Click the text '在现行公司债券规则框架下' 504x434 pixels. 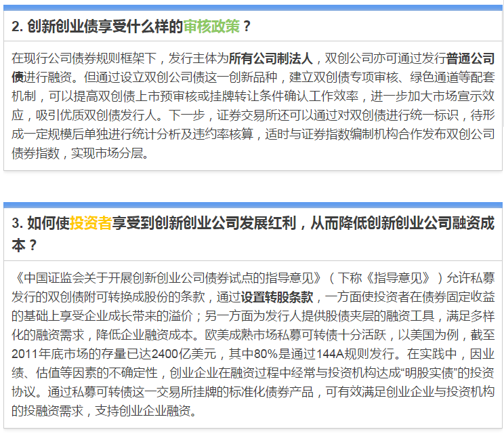pyautogui.click(x=84, y=58)
